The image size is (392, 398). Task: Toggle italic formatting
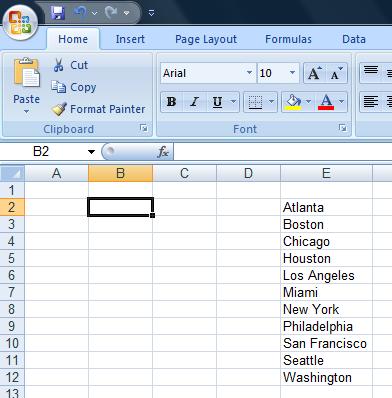pyautogui.click(x=194, y=102)
